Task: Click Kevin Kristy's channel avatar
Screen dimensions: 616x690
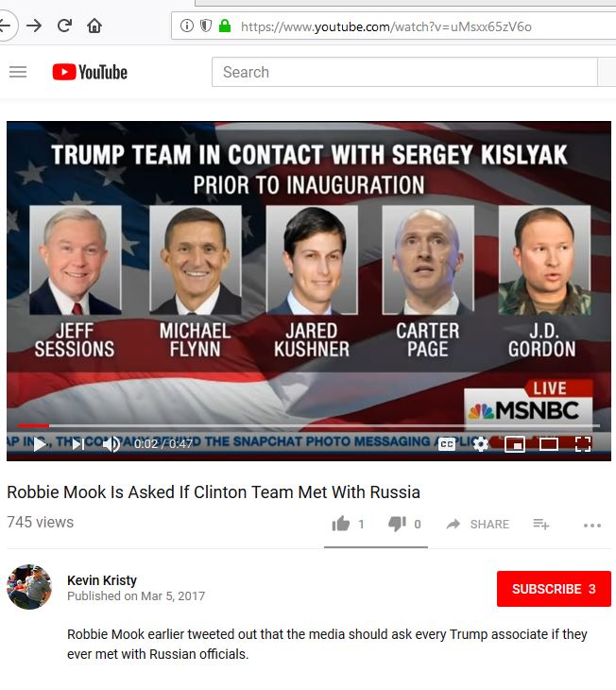Action: click(29, 587)
